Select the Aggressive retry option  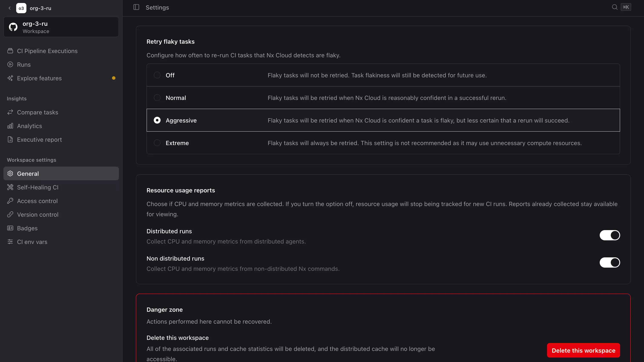383,120
